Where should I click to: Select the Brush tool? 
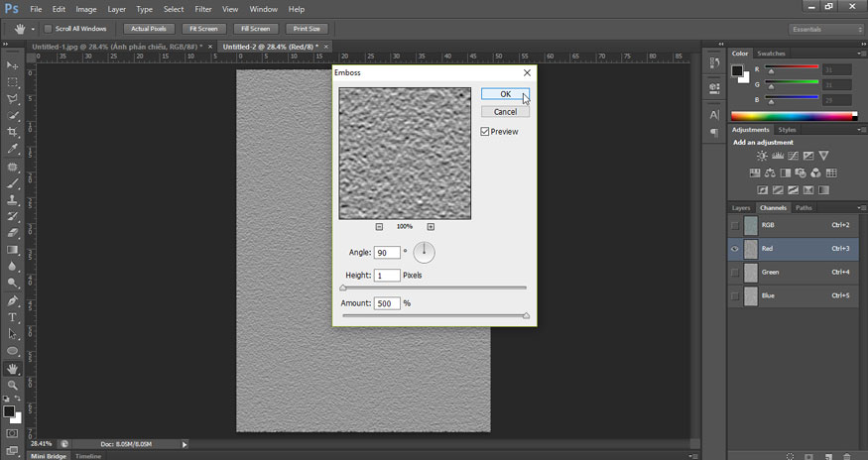pos(12,183)
